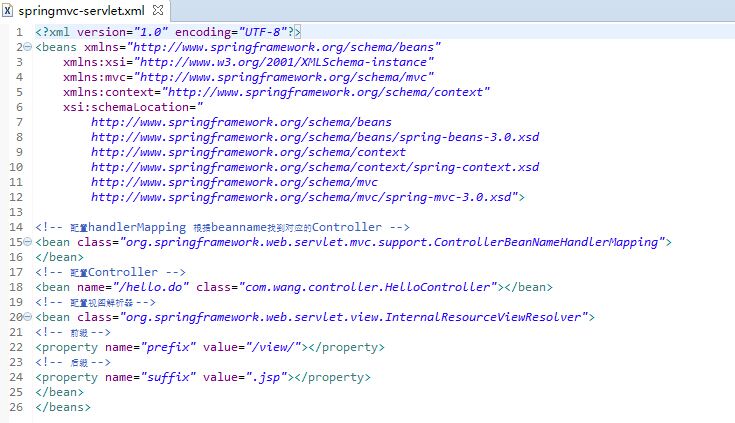Click the xml version declaration on line 1
The width and height of the screenshot is (735, 423).
[168, 32]
